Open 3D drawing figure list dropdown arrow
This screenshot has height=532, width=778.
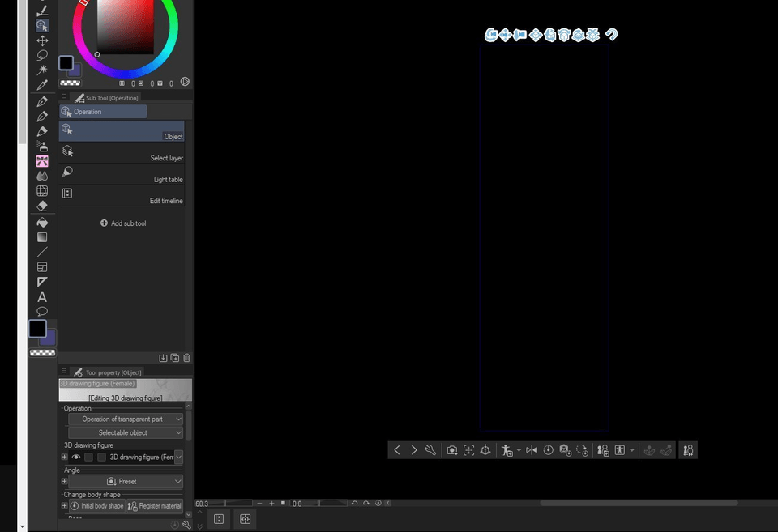(x=178, y=458)
